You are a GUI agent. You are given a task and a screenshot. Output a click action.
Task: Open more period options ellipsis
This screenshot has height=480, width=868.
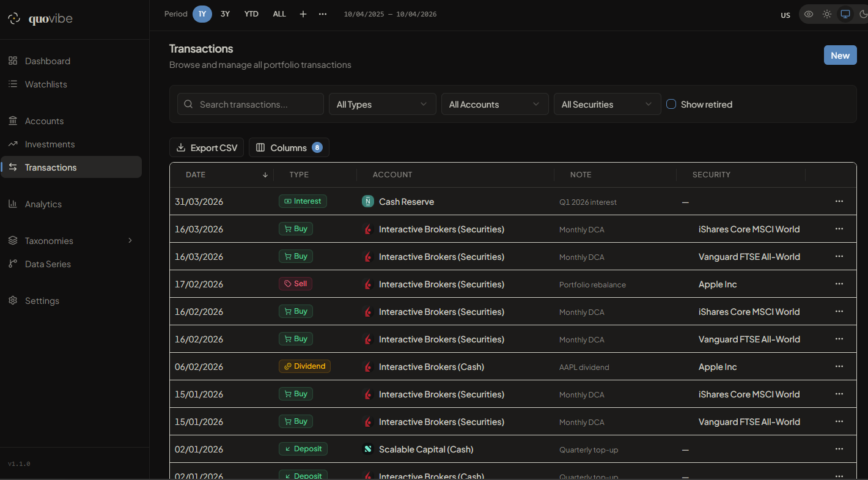click(323, 14)
